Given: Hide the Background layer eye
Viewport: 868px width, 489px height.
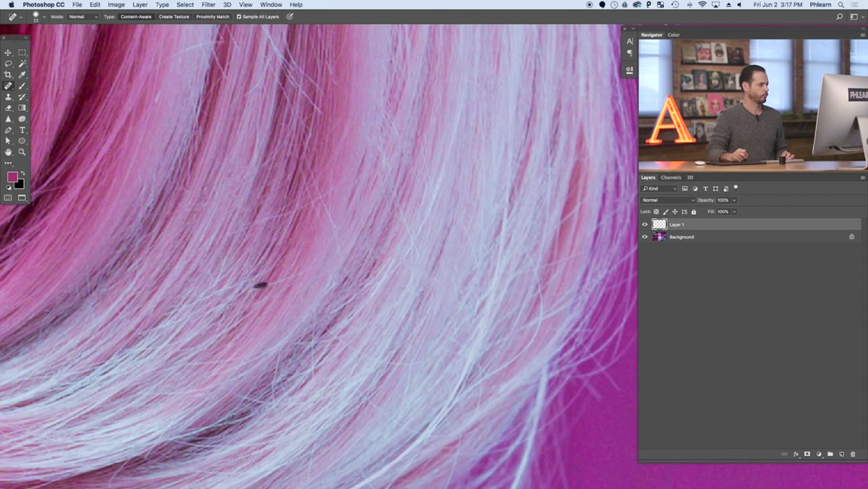Looking at the screenshot, I should coord(645,237).
